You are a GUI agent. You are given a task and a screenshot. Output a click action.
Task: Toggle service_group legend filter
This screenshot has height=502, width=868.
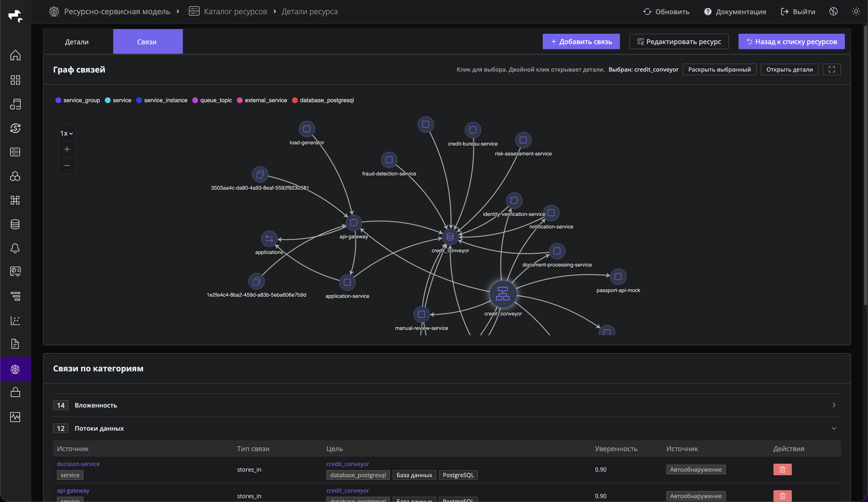[77, 100]
